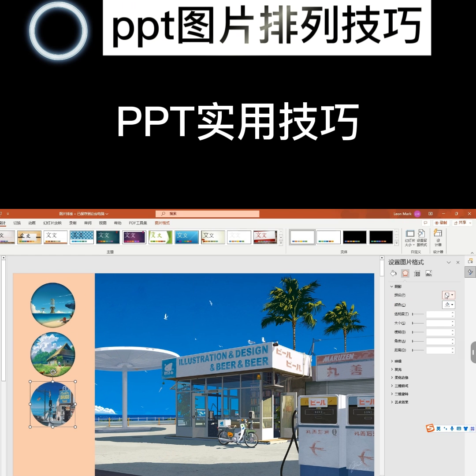Switch to the 视图 view tab
The height and width of the screenshot is (476, 476).
(x=103, y=223)
